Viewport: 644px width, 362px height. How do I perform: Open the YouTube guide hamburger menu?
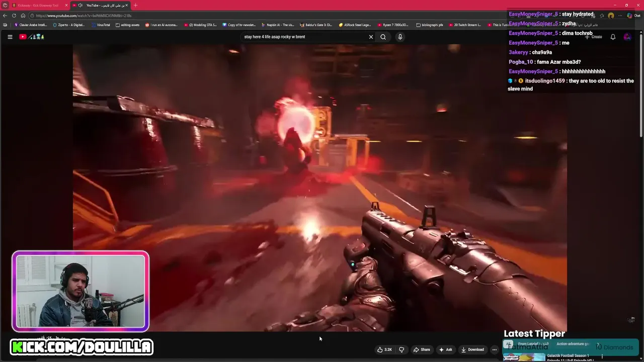click(x=10, y=37)
